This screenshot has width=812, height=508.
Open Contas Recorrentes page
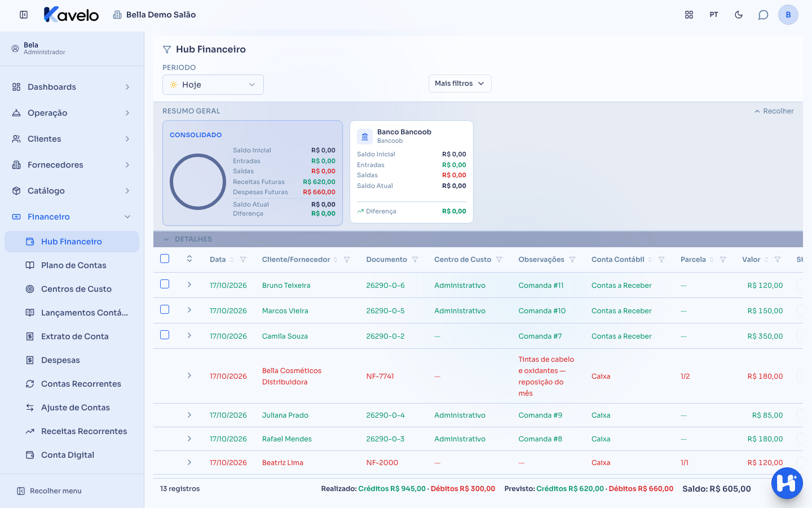72,384
